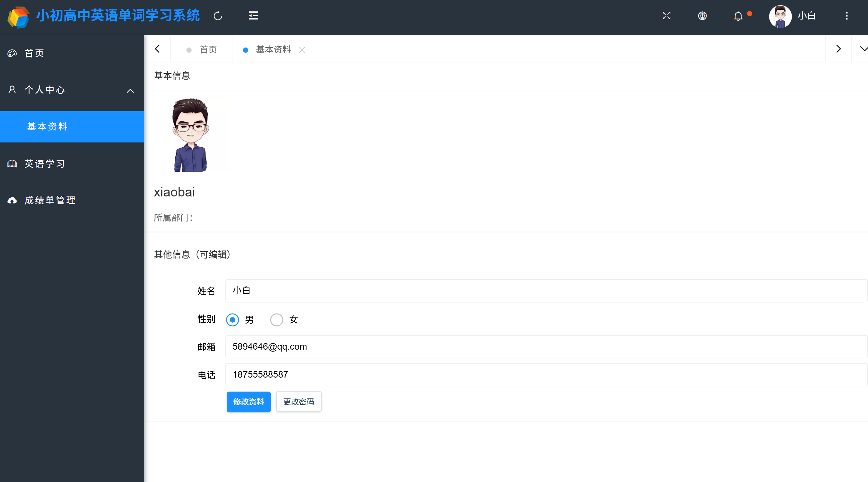Select 基本资料 in the sidebar
Image resolution: width=868 pixels, height=482 pixels.
(x=47, y=127)
